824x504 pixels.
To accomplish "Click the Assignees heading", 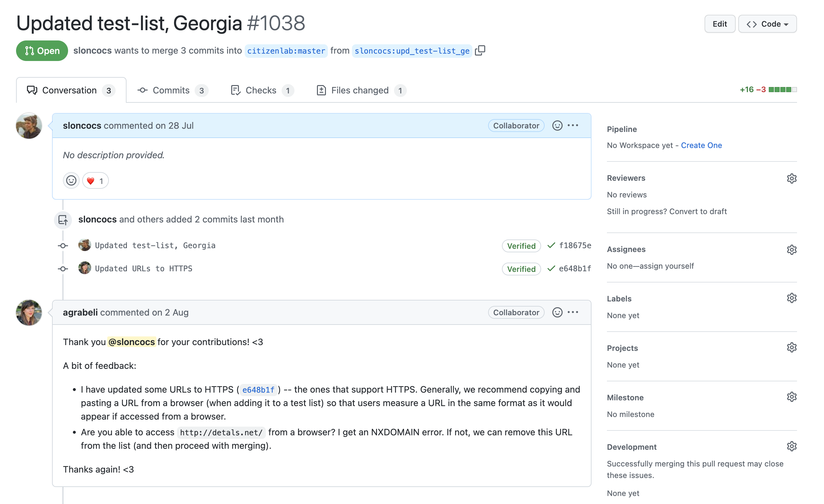I will 626,249.
